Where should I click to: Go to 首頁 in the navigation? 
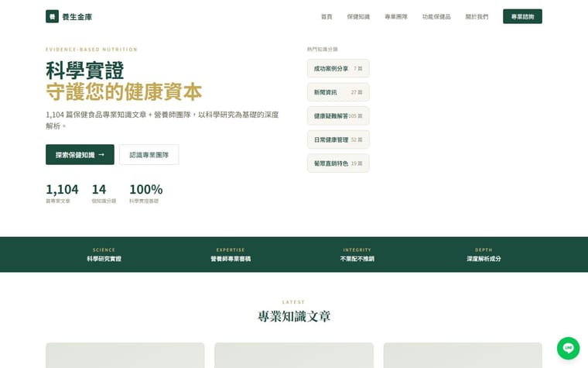tap(326, 16)
